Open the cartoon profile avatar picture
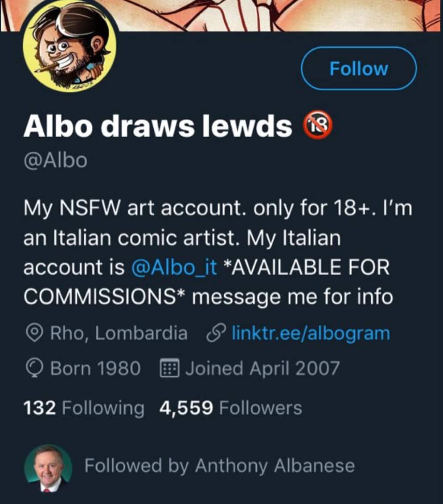 (x=69, y=50)
